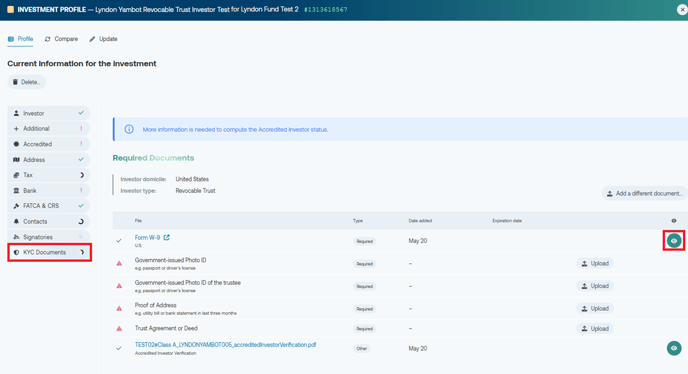Click the bank building icon

16,191
